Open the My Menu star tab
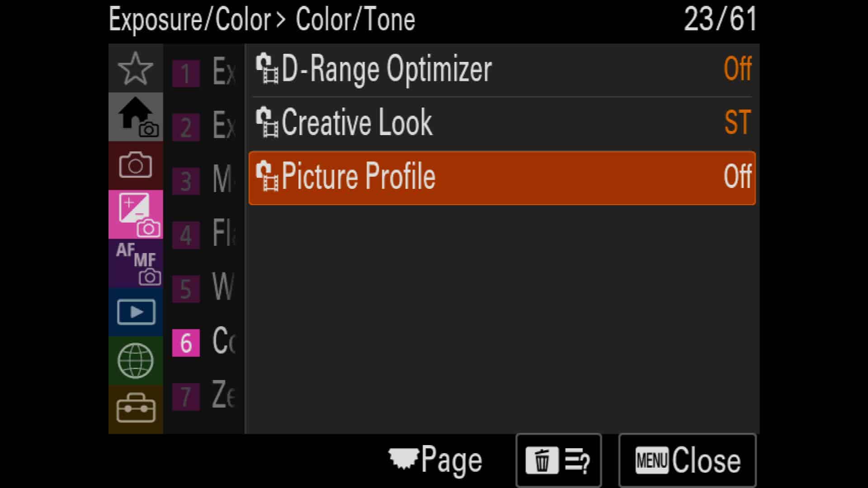 [x=136, y=68]
